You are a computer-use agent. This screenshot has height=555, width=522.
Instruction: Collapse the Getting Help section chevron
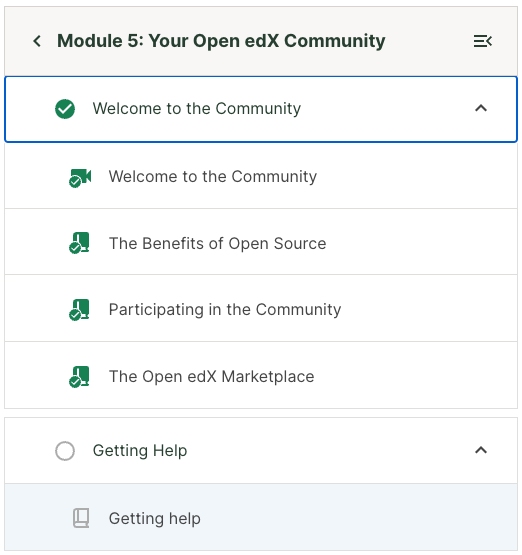click(x=481, y=450)
